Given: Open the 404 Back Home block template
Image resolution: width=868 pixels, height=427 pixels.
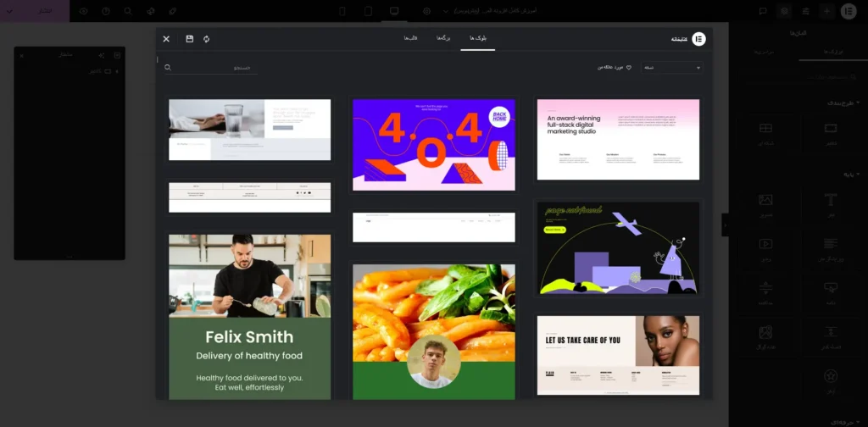Looking at the screenshot, I should pyautogui.click(x=433, y=144).
